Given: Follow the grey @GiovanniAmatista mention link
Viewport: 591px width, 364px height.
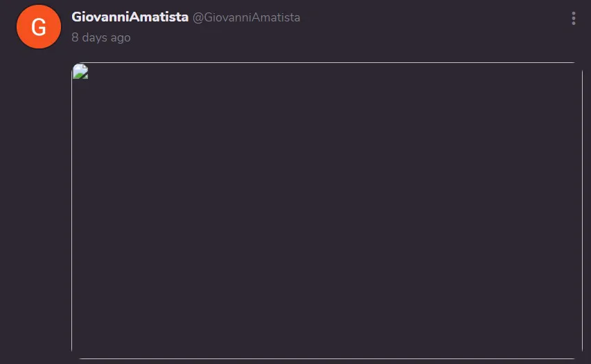Looking at the screenshot, I should (246, 17).
